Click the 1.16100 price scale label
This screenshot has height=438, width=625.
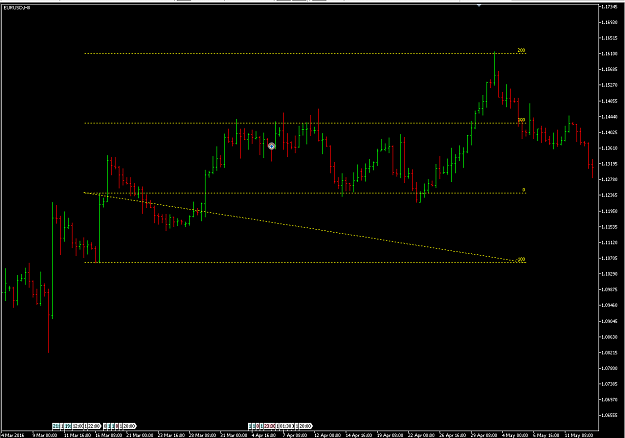(x=609, y=53)
